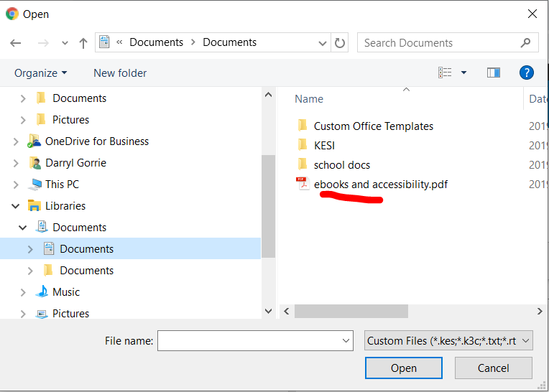Click the This PC computer icon
The width and height of the screenshot is (549, 392).
pos(34,185)
